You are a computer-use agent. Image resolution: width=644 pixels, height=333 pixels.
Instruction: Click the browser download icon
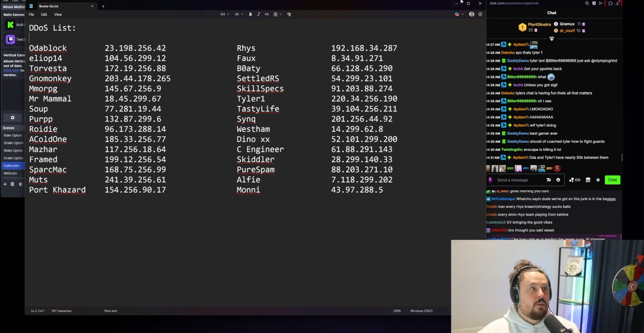pos(619,3)
